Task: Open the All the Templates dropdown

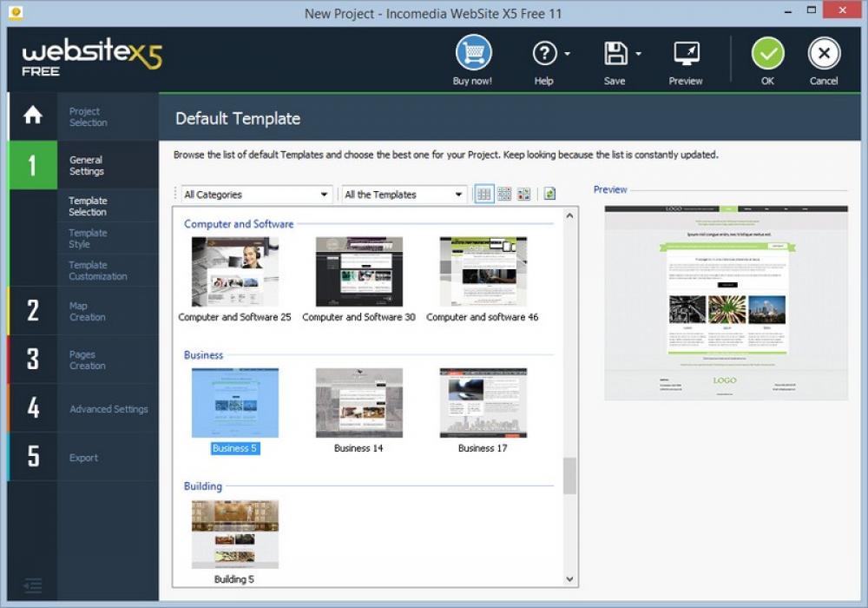Action: click(403, 194)
